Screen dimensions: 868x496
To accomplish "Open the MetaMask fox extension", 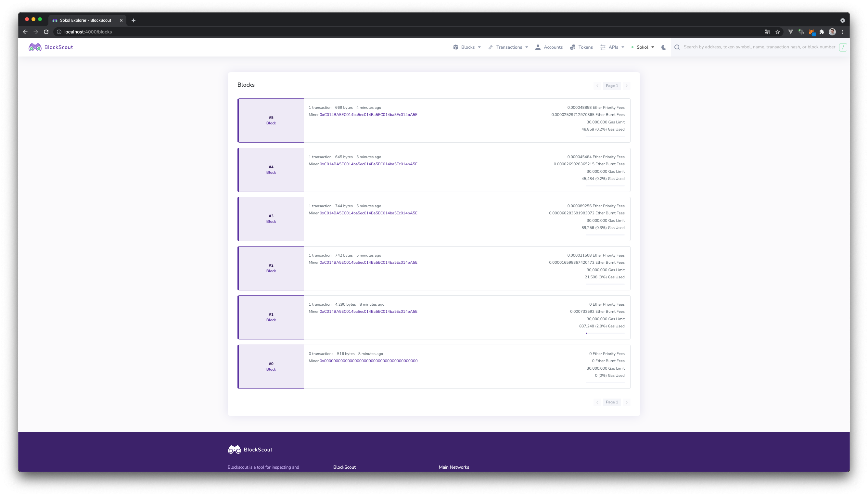I will [x=811, y=32].
